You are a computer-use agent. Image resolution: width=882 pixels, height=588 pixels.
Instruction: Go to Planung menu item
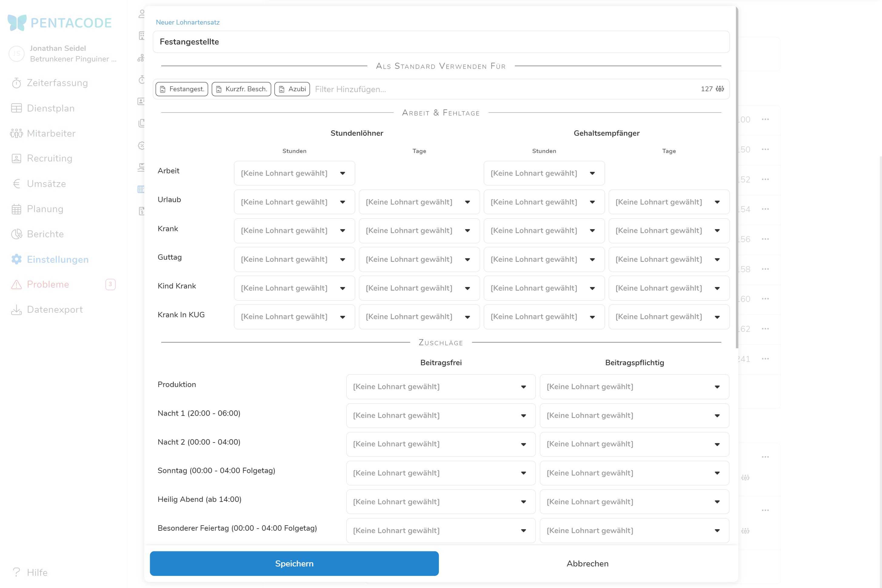coord(45,209)
